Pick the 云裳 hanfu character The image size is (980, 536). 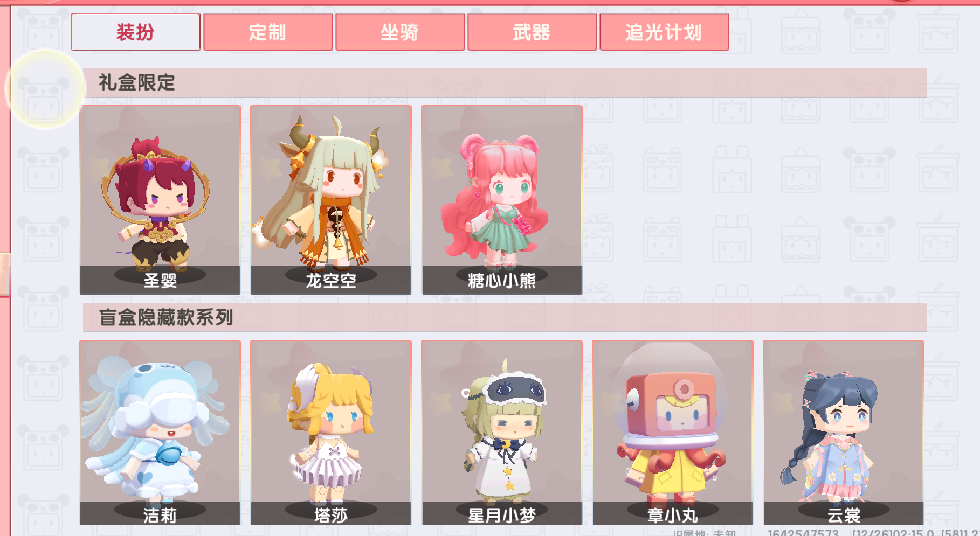click(844, 433)
